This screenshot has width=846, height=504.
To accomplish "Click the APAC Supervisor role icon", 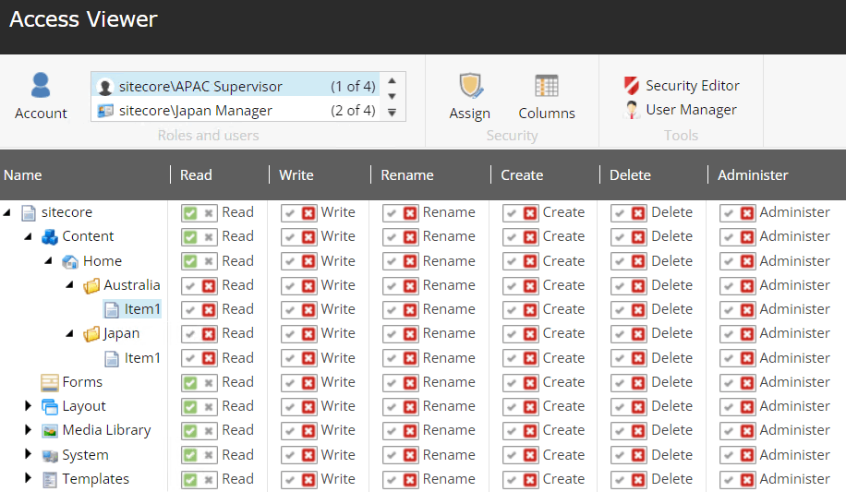I will 104,86.
